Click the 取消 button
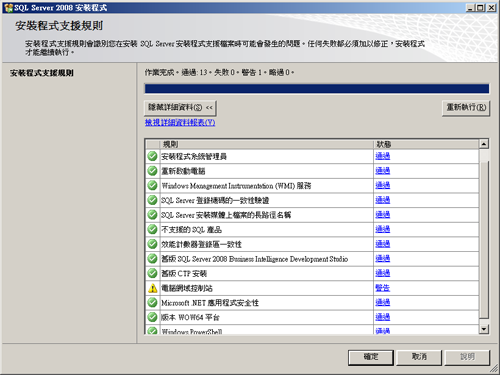 click(x=419, y=357)
